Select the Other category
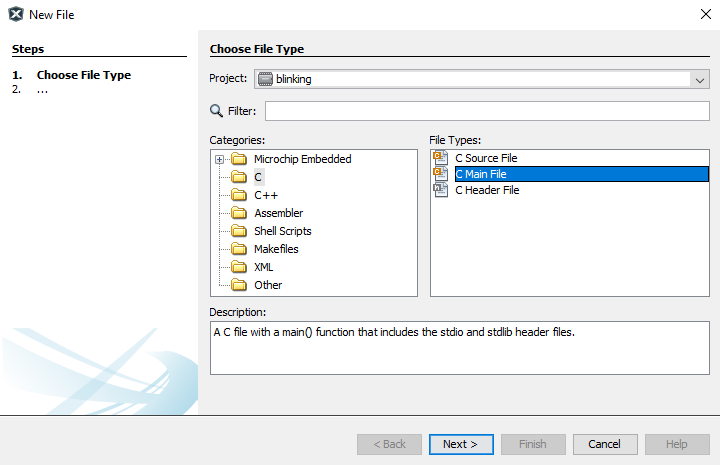 click(268, 285)
